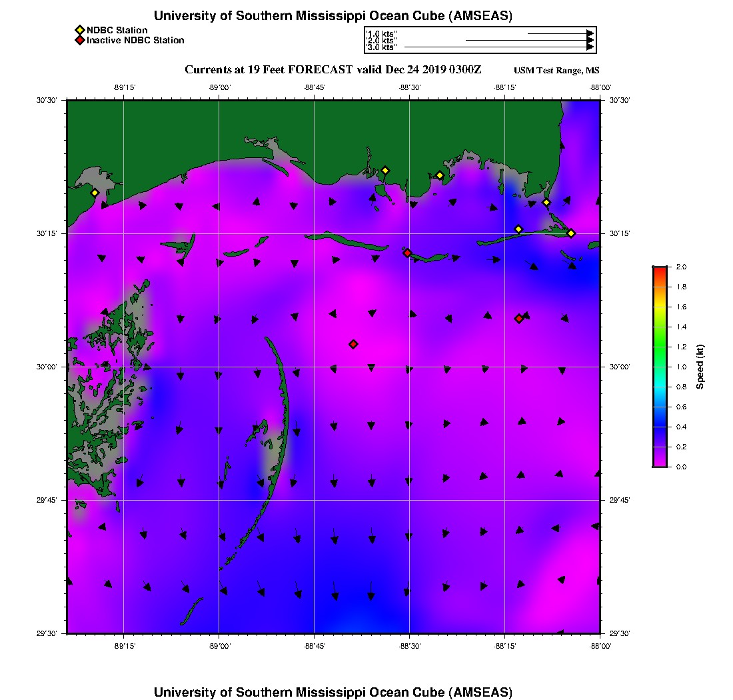Click the top AMSEAS Ocean Cube title
Image resolution: width=733 pixels, height=700 pixels.
tap(333, 16)
